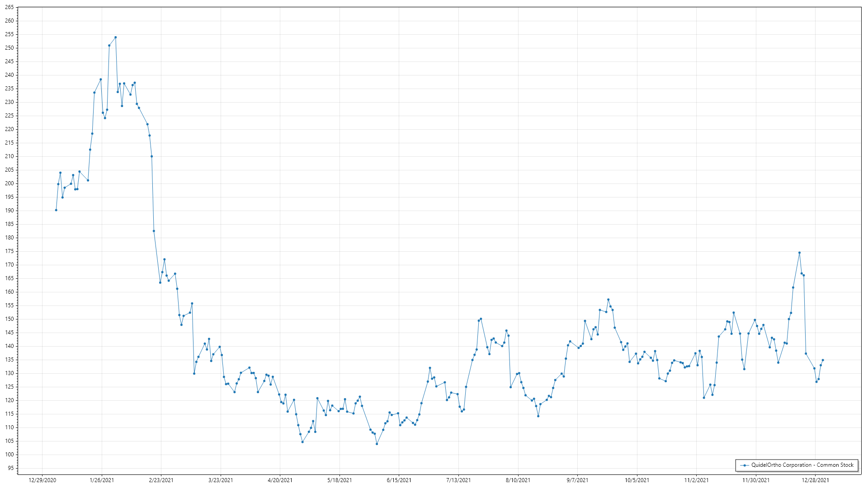Image resolution: width=868 pixels, height=488 pixels.
Task: Click the highest data point near 254
Action: [x=116, y=38]
